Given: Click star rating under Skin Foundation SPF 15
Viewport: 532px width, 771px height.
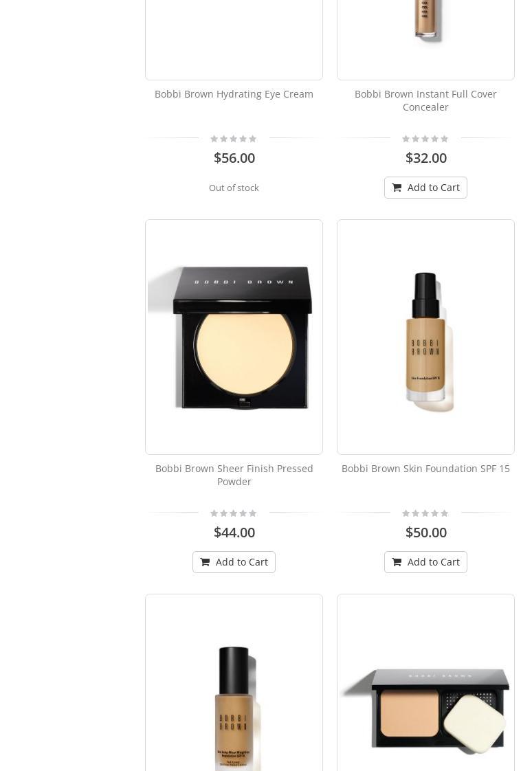Looking at the screenshot, I should 425,513.
